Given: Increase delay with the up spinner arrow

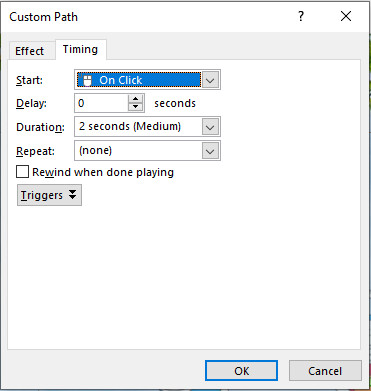Looking at the screenshot, I should 135,99.
